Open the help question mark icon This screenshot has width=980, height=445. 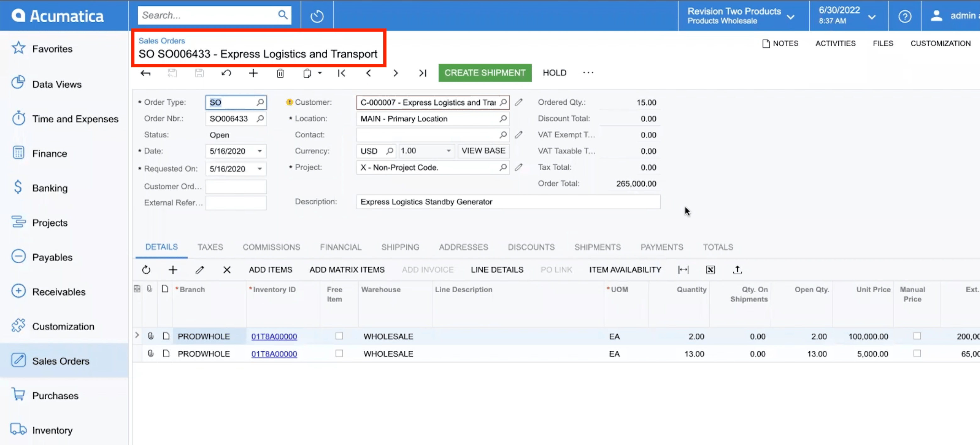tap(904, 16)
